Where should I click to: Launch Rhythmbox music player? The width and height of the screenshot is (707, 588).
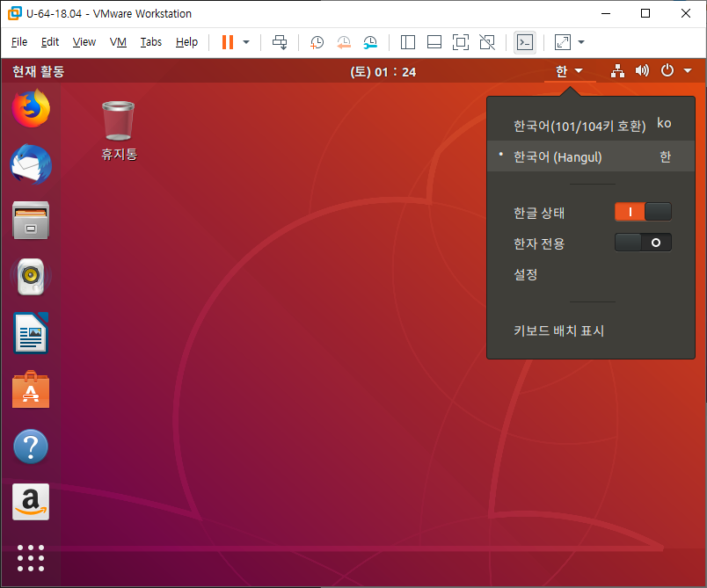tap(31, 277)
